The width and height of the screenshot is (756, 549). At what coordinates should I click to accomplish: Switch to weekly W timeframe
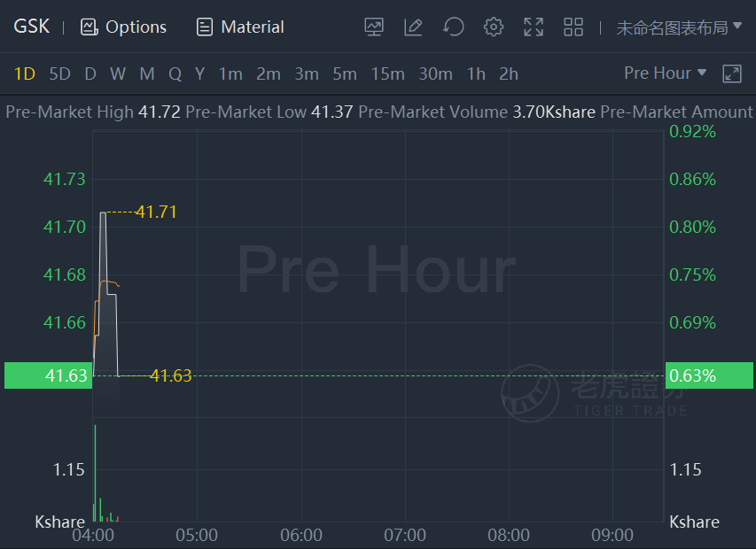click(x=118, y=74)
